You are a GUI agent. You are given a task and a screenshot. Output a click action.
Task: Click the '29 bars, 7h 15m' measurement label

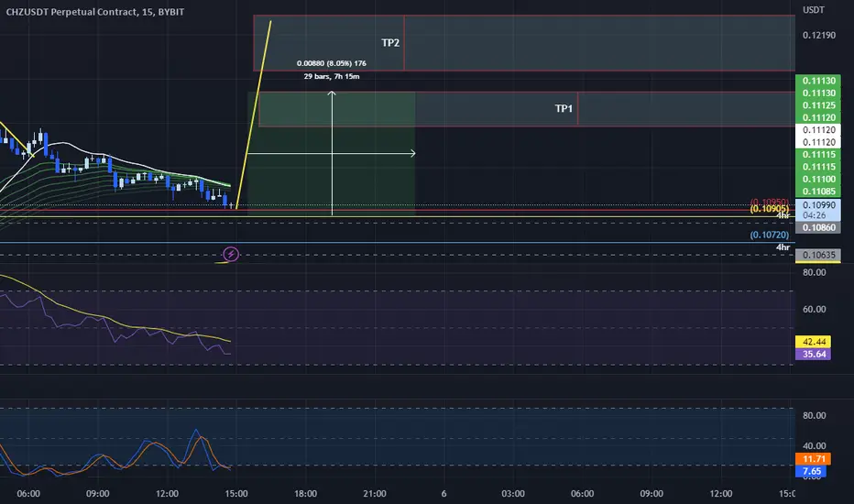pos(331,76)
